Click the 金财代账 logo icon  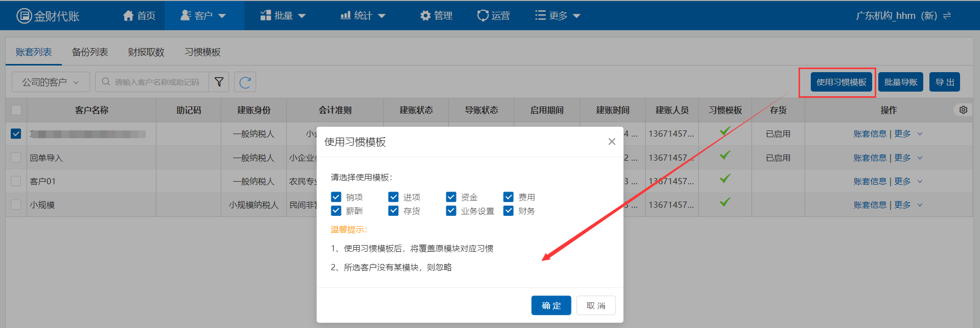coord(24,16)
